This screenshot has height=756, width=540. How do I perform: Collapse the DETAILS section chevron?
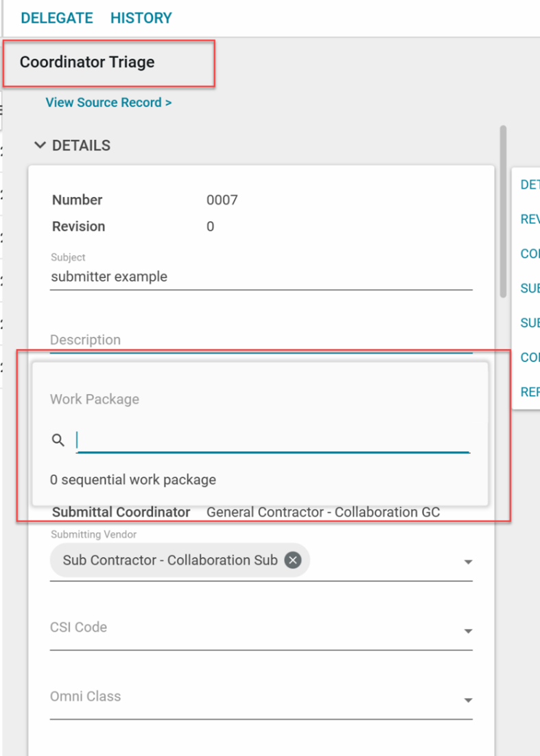(40, 146)
